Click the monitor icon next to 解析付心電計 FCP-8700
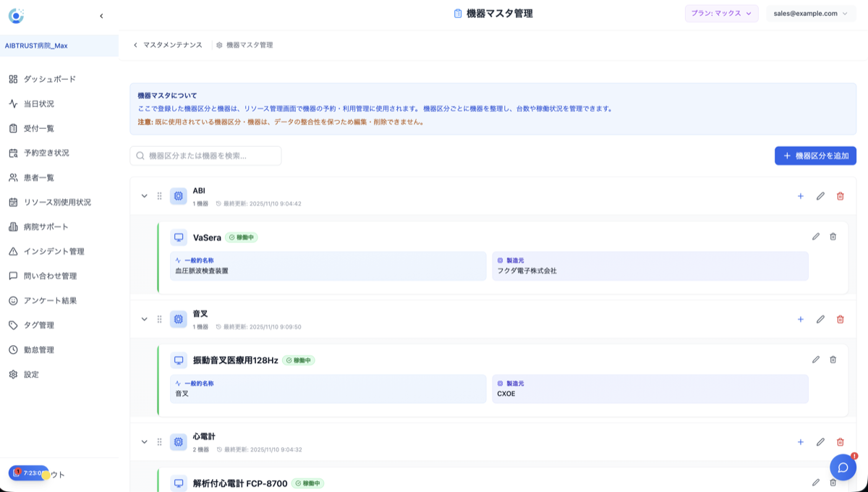Image resolution: width=868 pixels, height=492 pixels. 179,483
